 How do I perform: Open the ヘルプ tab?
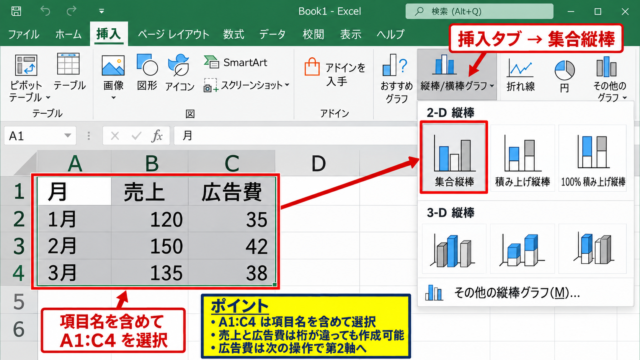tap(390, 34)
